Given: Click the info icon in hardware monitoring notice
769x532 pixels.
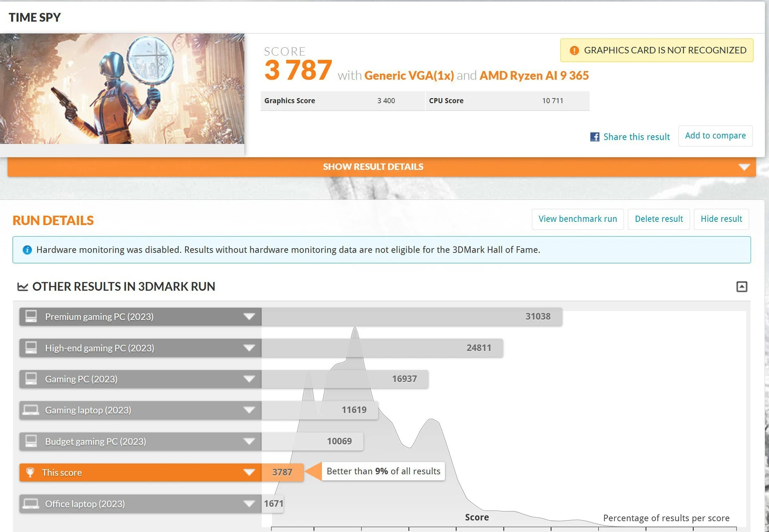Looking at the screenshot, I should [x=27, y=250].
